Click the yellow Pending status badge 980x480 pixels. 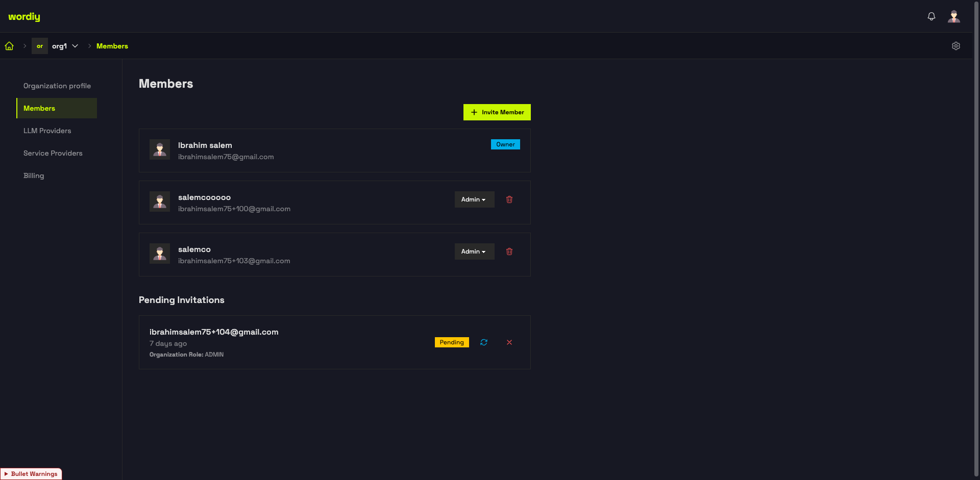click(452, 342)
